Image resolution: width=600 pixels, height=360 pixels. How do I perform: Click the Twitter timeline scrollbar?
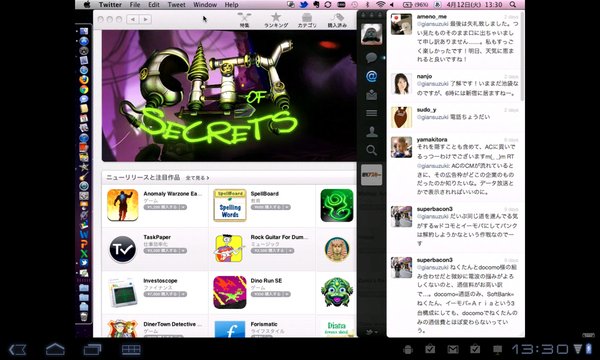(x=522, y=57)
